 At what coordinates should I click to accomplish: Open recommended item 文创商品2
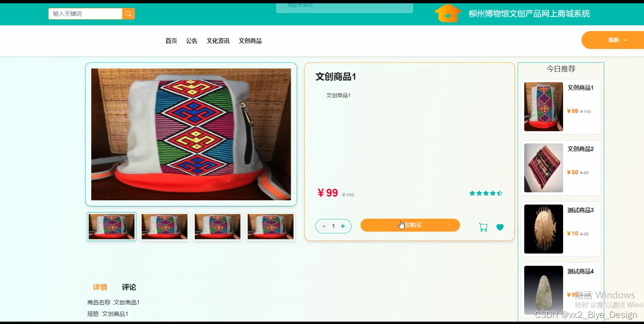click(x=561, y=168)
